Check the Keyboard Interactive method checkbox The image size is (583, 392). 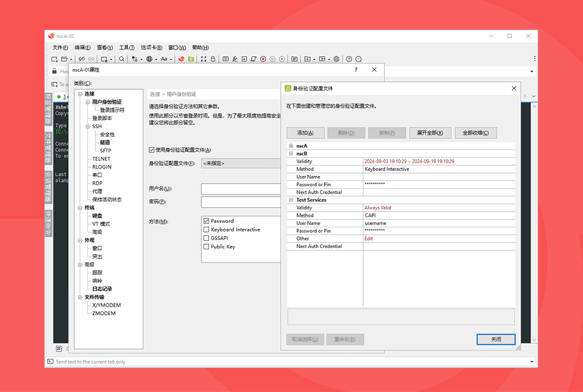(x=206, y=230)
